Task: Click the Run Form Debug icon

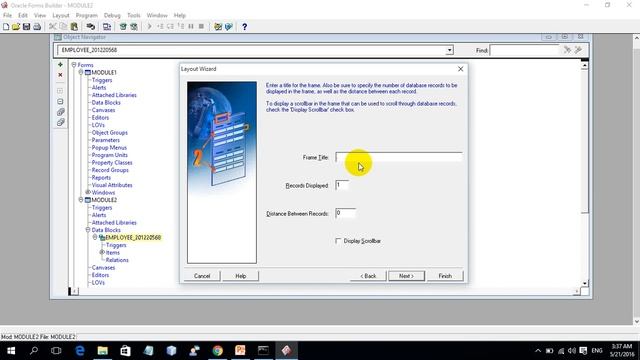Action: click(x=134, y=27)
